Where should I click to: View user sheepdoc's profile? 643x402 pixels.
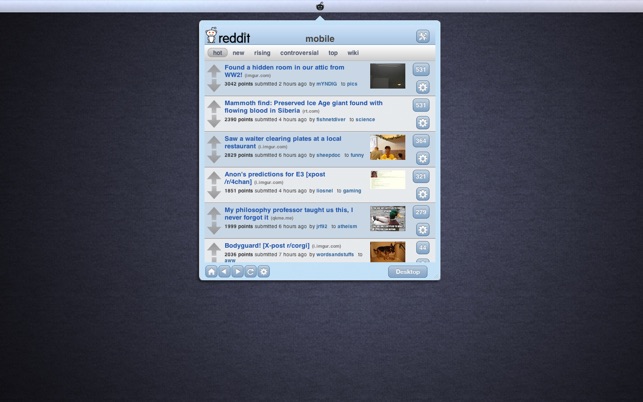pos(328,155)
